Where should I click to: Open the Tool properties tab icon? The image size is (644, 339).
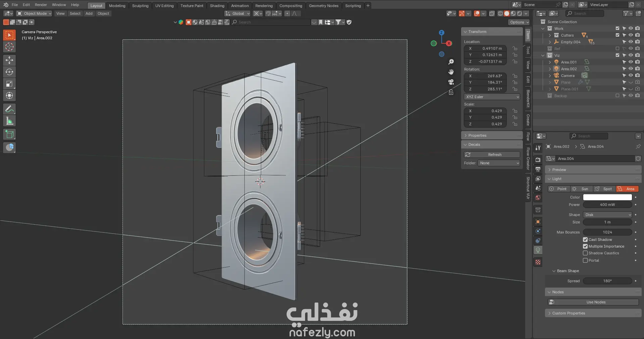click(x=538, y=148)
